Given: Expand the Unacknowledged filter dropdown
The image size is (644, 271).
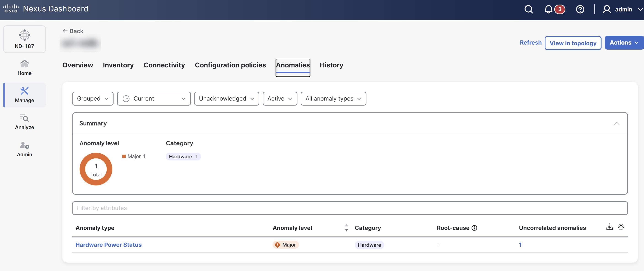Looking at the screenshot, I should (x=226, y=98).
